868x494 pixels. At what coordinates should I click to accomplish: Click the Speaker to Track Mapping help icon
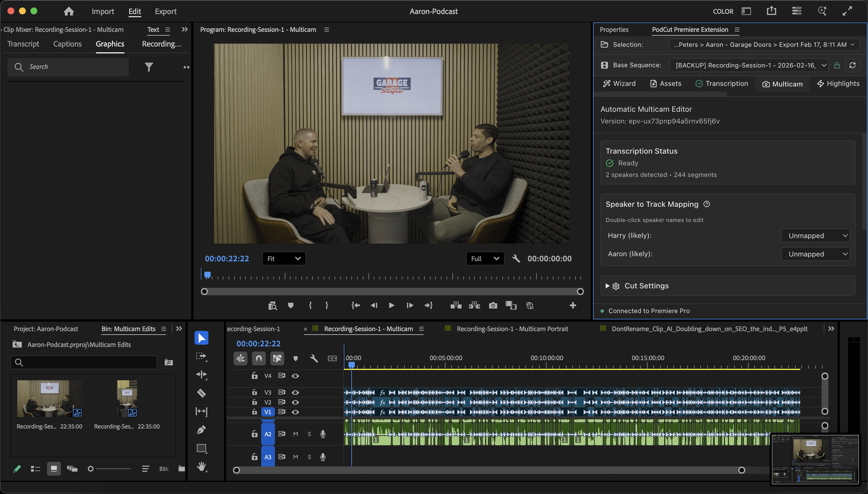[x=707, y=204]
